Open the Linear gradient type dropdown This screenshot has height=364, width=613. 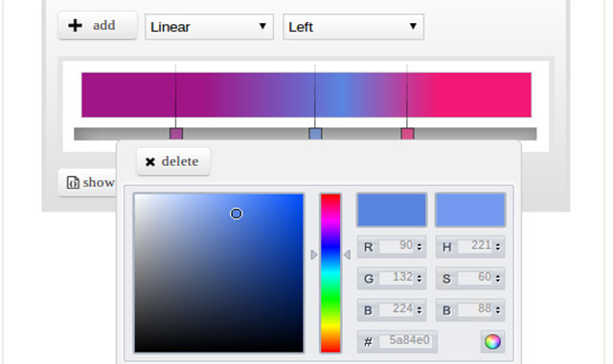click(x=209, y=27)
